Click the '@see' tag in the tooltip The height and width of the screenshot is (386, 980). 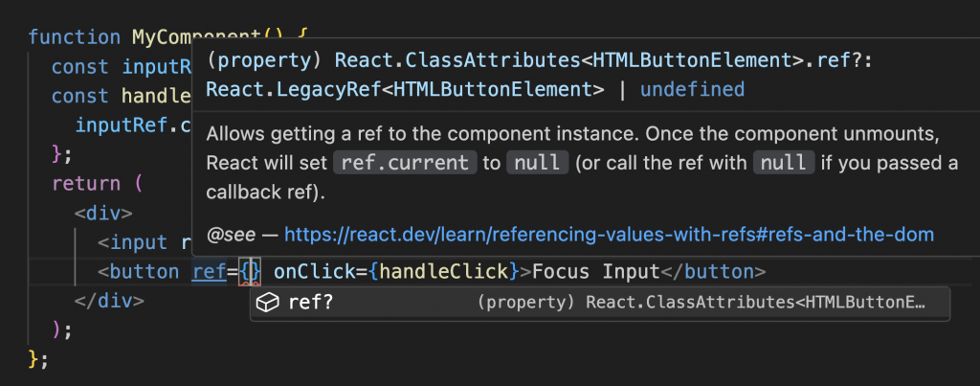[231, 236]
